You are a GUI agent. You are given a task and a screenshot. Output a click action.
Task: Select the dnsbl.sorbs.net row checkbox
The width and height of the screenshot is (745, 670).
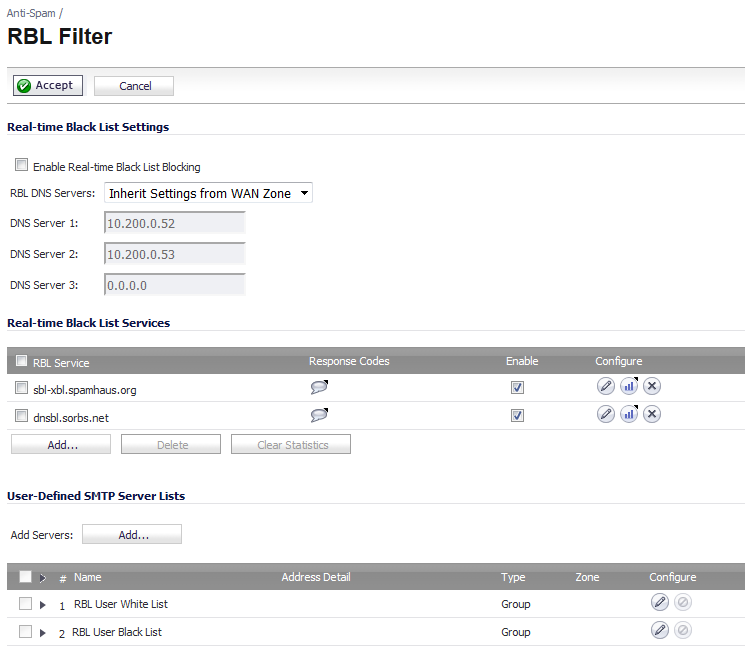click(x=21, y=416)
